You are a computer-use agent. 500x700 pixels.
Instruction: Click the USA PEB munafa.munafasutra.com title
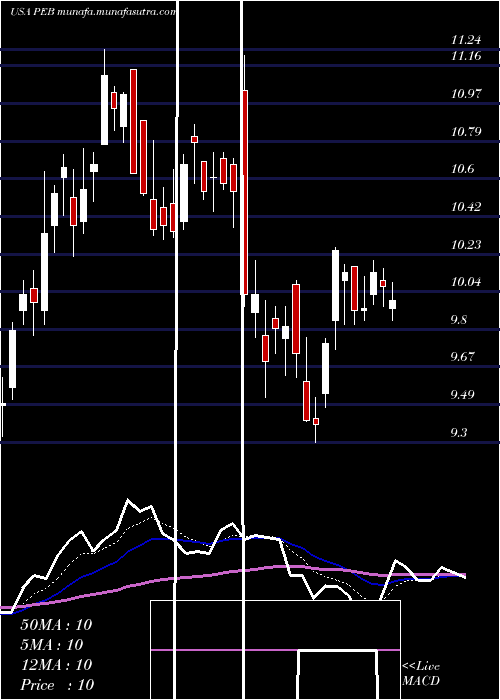[93, 12]
